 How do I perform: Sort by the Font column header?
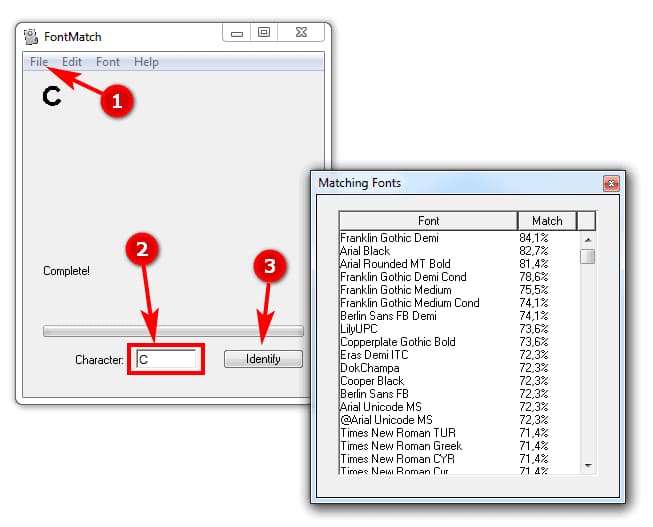click(428, 220)
